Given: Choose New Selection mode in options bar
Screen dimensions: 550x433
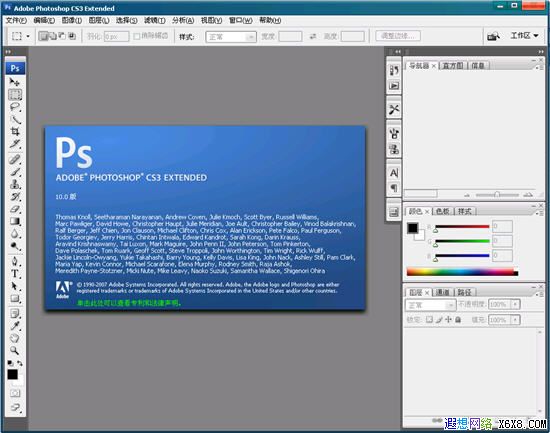Looking at the screenshot, I should (43, 36).
